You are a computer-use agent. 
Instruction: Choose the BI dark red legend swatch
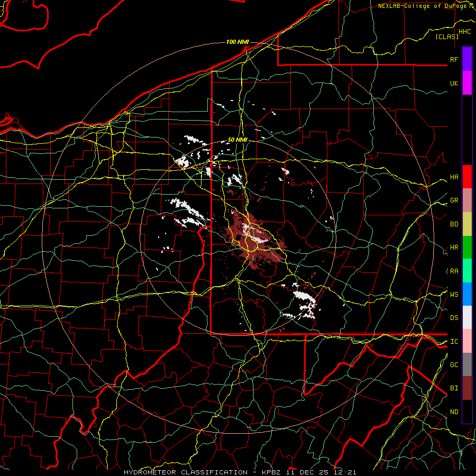pos(467,388)
